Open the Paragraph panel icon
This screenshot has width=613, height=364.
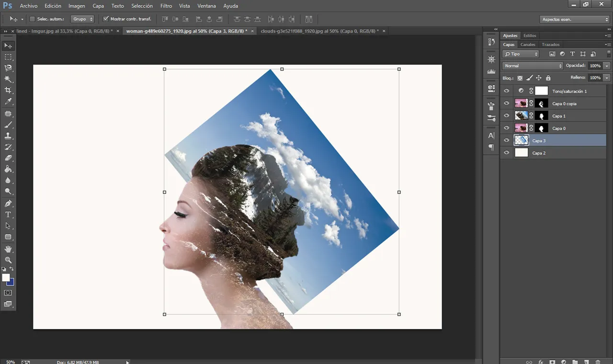(x=491, y=147)
